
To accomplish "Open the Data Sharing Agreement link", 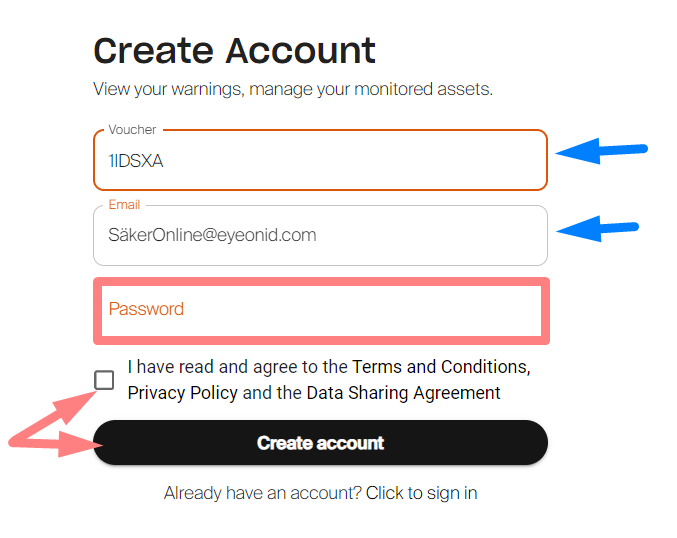I will pos(403,393).
